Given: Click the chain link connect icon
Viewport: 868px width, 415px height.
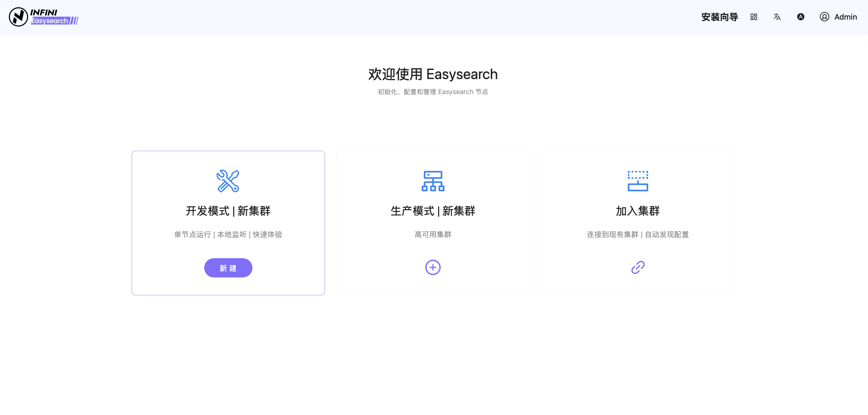Looking at the screenshot, I should [638, 267].
